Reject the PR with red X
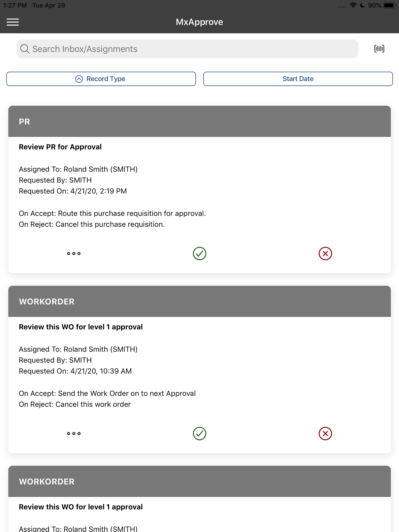The image size is (399, 532). point(325,254)
